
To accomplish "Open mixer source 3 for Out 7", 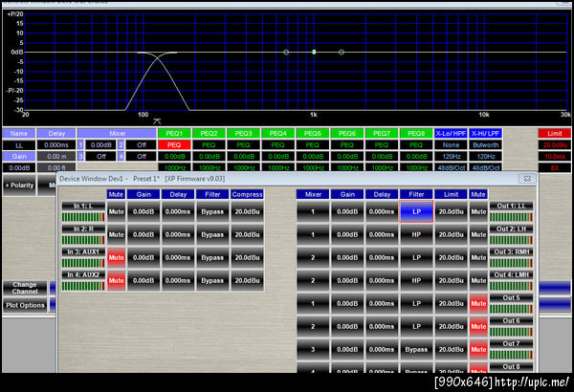I will click(313, 350).
